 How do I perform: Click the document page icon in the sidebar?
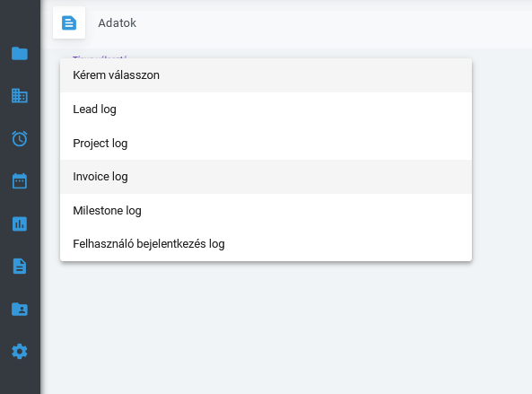coord(20,266)
